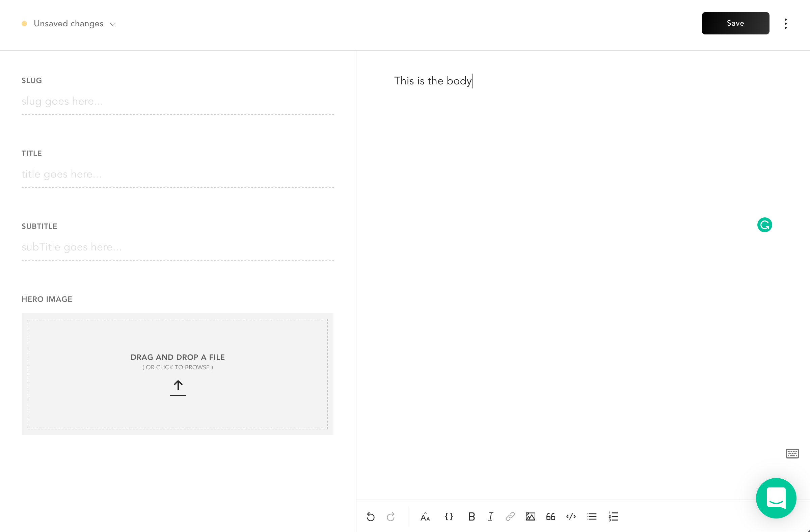
Task: Open the Grammarly widget
Action: [x=764, y=225]
